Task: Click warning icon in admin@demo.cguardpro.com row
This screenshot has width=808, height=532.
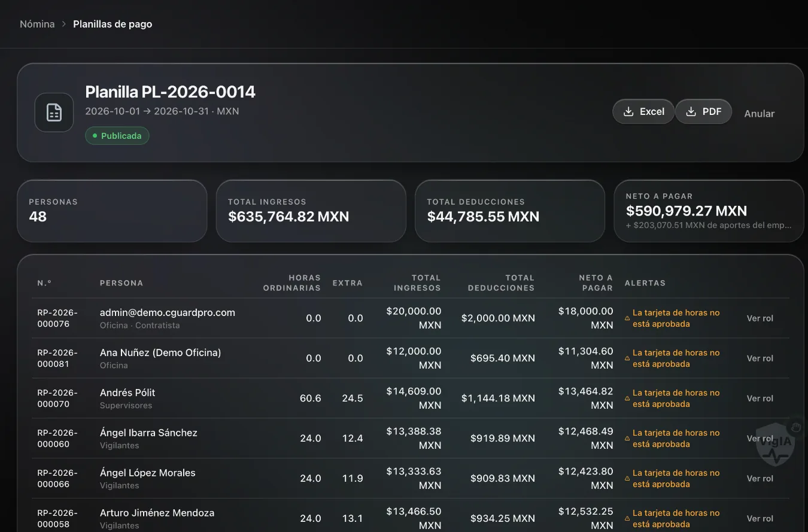Action: 627,318
